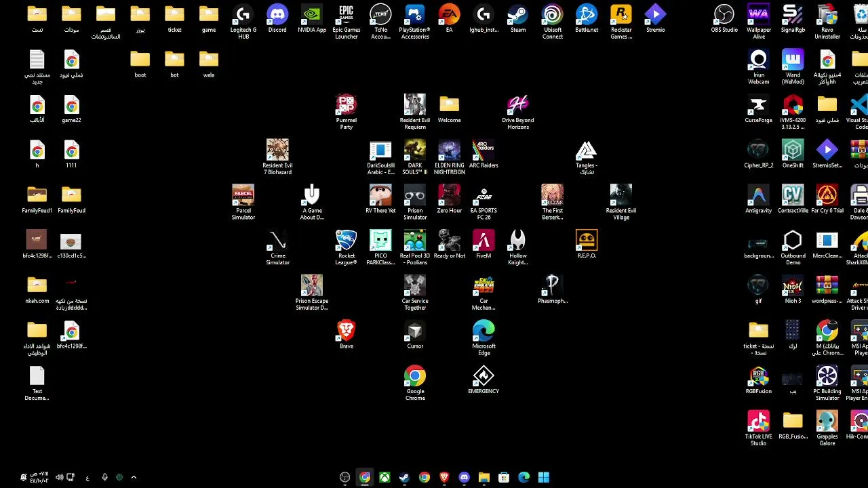This screenshot has height=488, width=868.
Task: Launch Wallpaper Alive
Action: (758, 22)
